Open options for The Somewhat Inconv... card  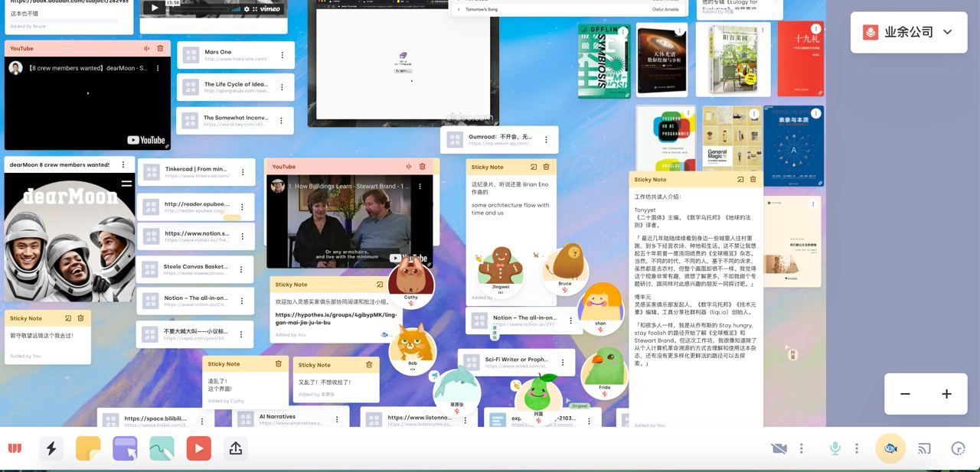coord(282,121)
